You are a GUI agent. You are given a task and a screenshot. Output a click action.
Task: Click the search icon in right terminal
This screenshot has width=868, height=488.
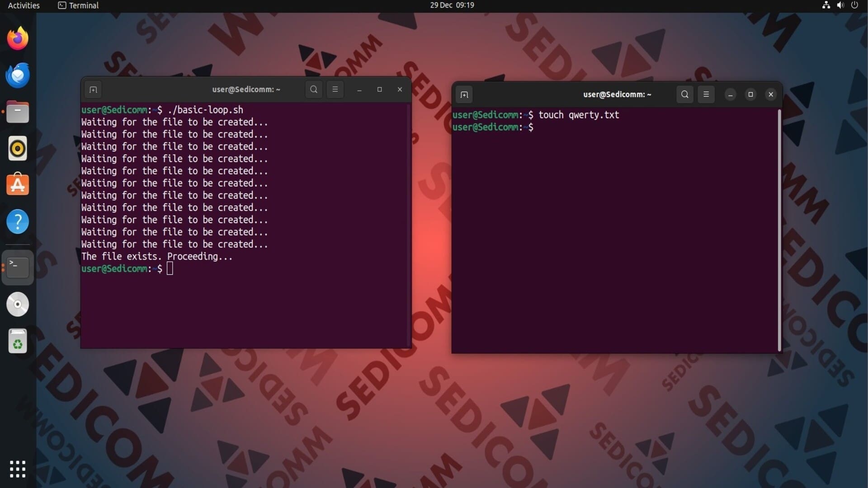coord(685,94)
